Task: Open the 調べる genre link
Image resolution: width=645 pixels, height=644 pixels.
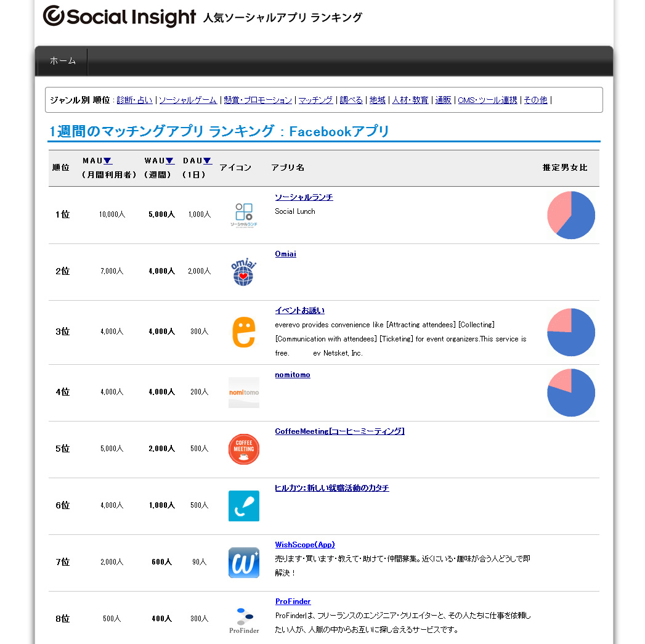Action: point(351,100)
